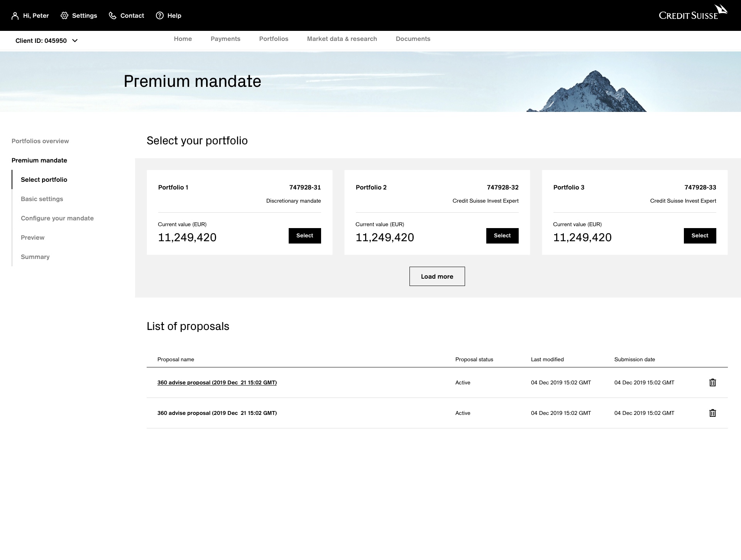Click the phone Contact icon
Image resolution: width=741 pixels, height=560 pixels.
[112, 15]
